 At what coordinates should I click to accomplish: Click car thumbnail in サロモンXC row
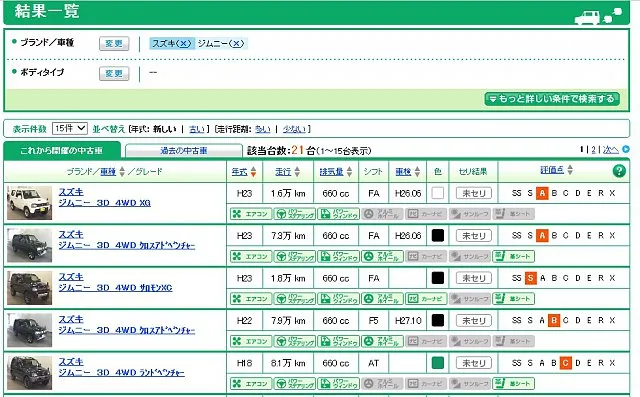[30, 288]
